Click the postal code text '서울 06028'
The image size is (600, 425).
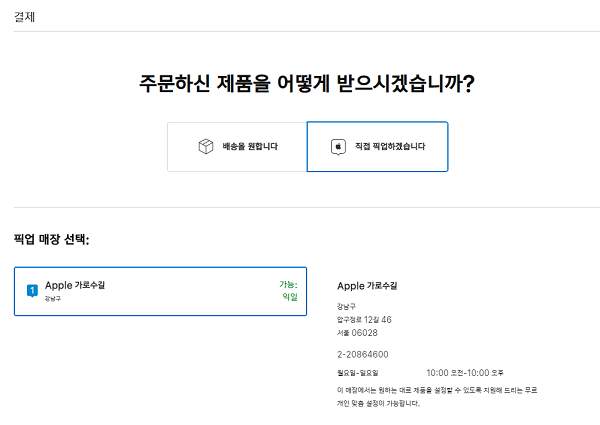point(357,333)
